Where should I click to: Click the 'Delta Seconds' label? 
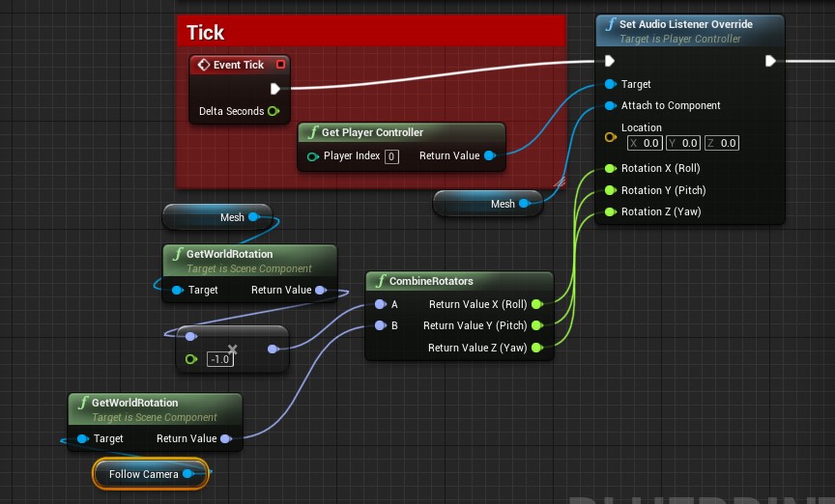coord(232,111)
